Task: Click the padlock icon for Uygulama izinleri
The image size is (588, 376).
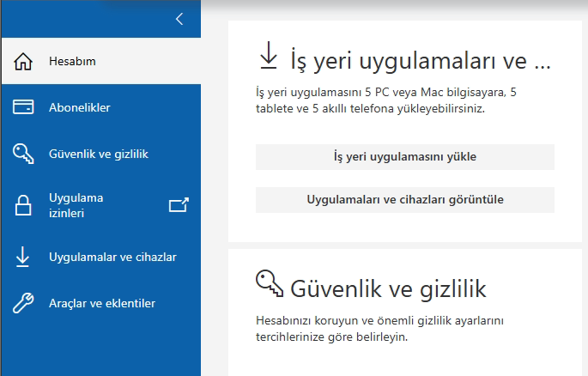Action: (23, 205)
